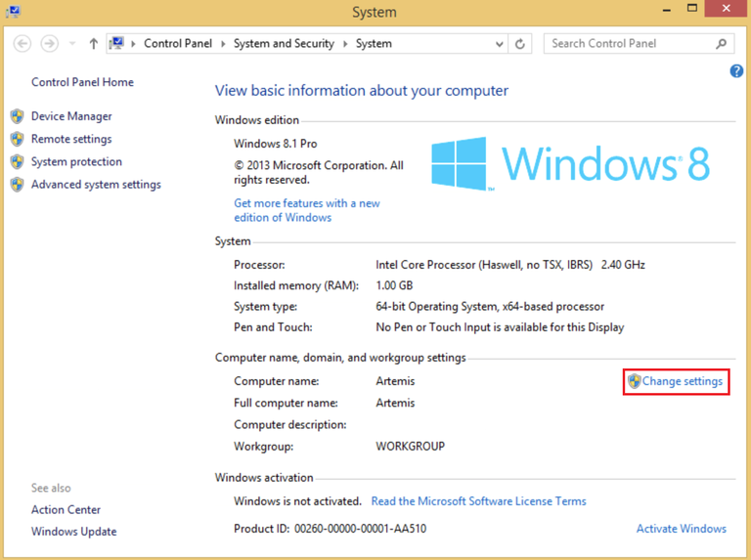Viewport: 751px width, 560px height.
Task: Open Help using the blue question mark
Action: click(x=737, y=71)
